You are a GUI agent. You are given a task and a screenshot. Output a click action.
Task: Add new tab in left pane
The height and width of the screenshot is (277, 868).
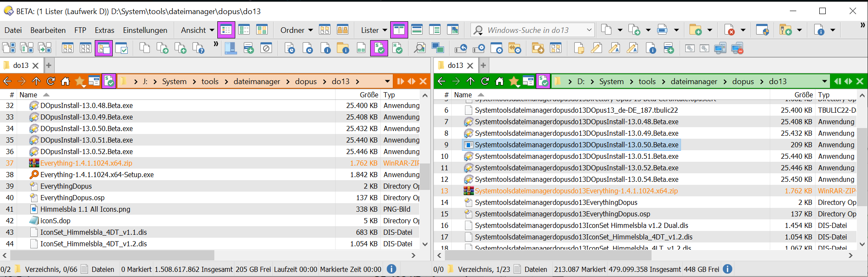click(x=49, y=65)
